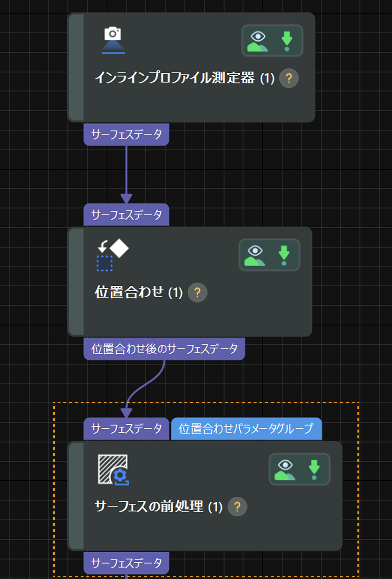Screen dimensions: 392x579
Task: Select サーフェスデータ output port of インラインプロファイル測定器
Action: (x=126, y=134)
